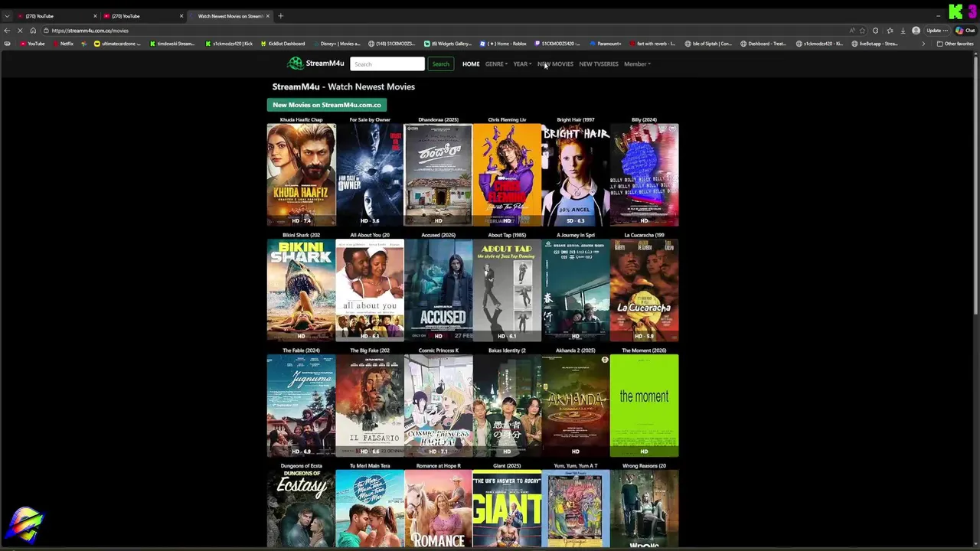Click the StreamM4u - Watch Newest Movies heading
The width and height of the screenshot is (980, 551).
pyautogui.click(x=344, y=86)
